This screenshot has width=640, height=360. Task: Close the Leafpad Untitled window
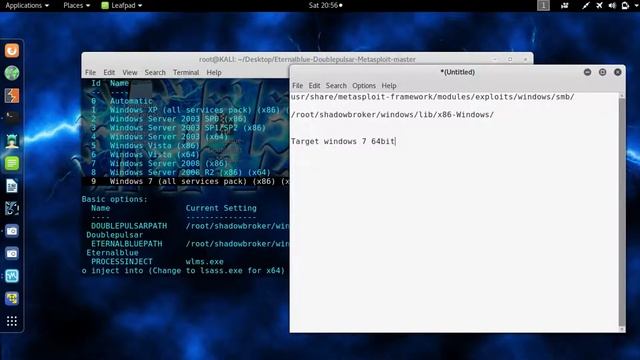click(618, 72)
